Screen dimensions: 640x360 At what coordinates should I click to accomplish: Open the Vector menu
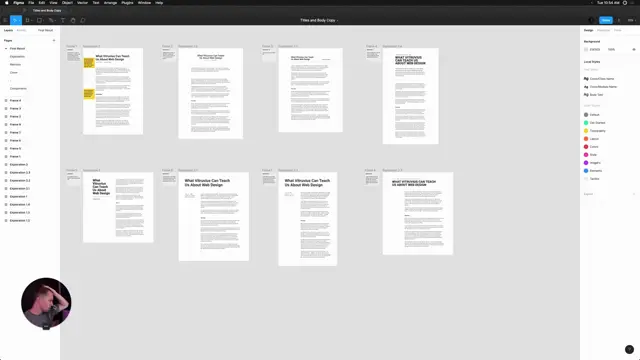point(82,2)
